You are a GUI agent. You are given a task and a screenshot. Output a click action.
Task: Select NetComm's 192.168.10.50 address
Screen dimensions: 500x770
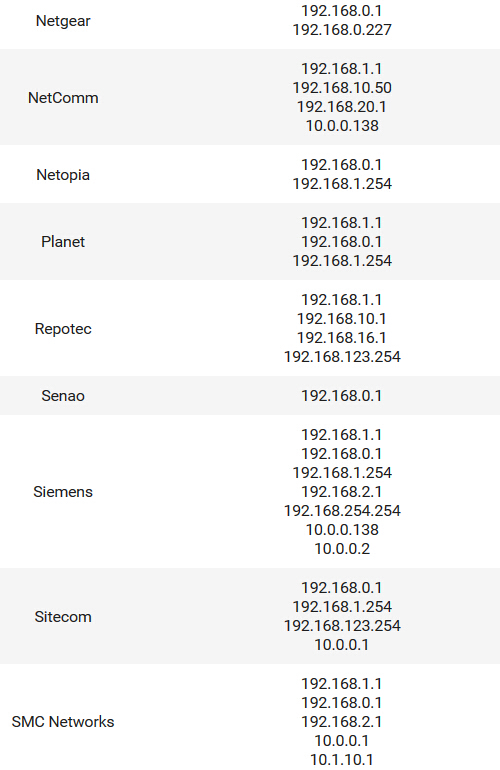(342, 88)
